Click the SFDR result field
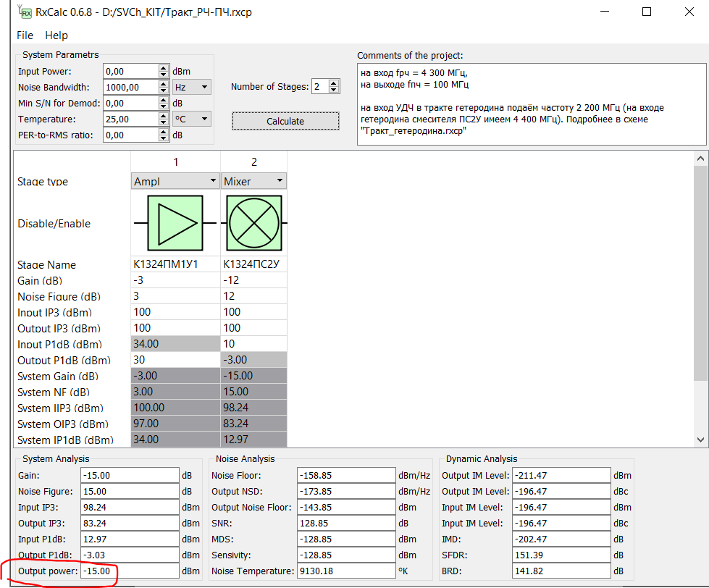Image resolution: width=709 pixels, height=588 pixels. point(561,555)
